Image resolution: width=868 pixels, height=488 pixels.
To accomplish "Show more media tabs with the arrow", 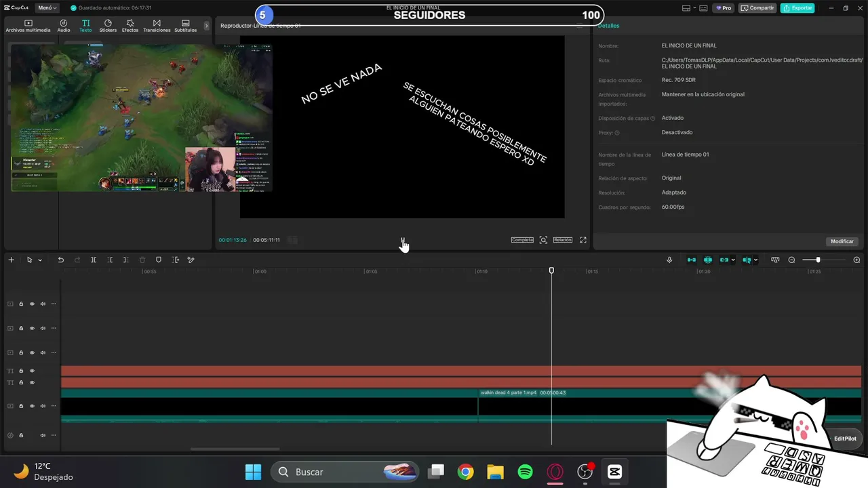I will tap(207, 26).
